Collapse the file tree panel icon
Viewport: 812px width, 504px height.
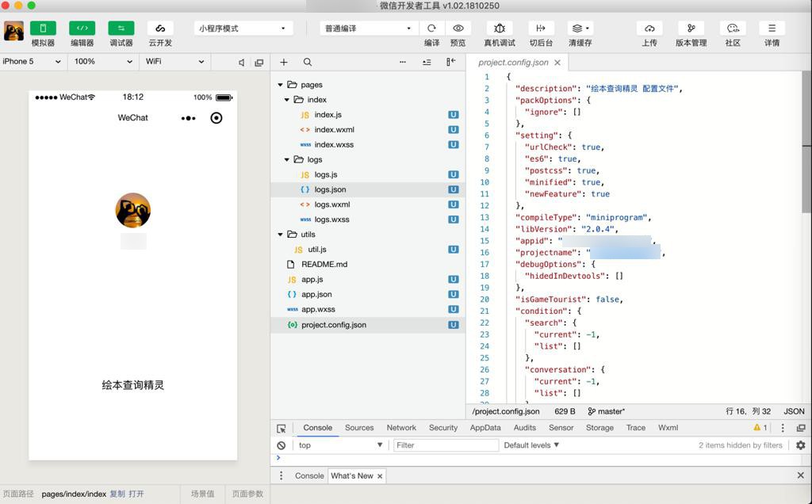click(x=451, y=62)
